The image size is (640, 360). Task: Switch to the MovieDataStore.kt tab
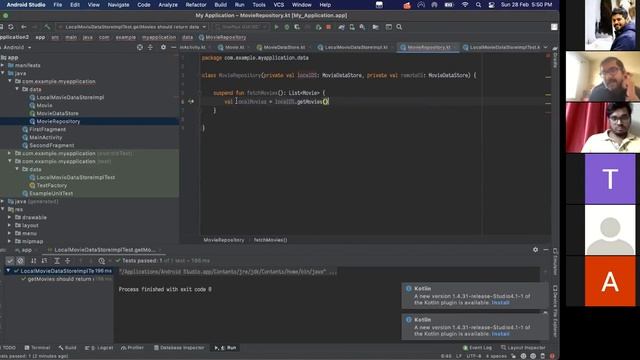coord(281,47)
